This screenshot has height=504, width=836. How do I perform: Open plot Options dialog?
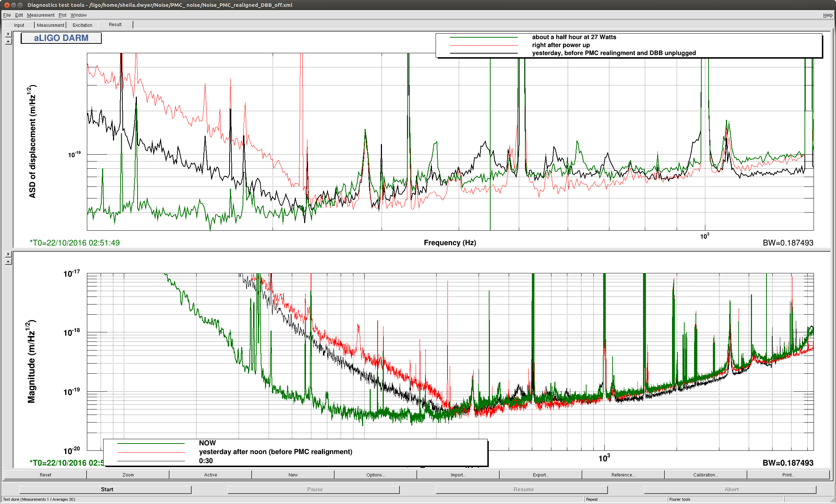pyautogui.click(x=375, y=475)
